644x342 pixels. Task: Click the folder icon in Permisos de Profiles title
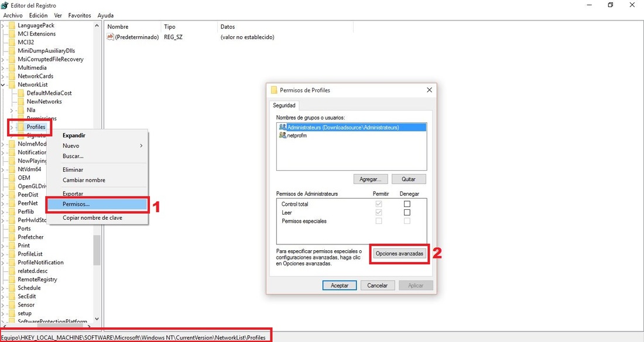pos(274,90)
